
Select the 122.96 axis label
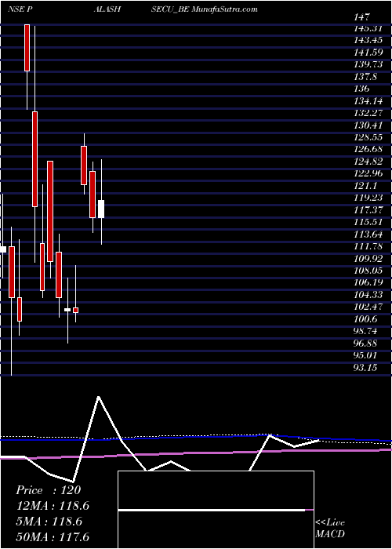(x=368, y=173)
